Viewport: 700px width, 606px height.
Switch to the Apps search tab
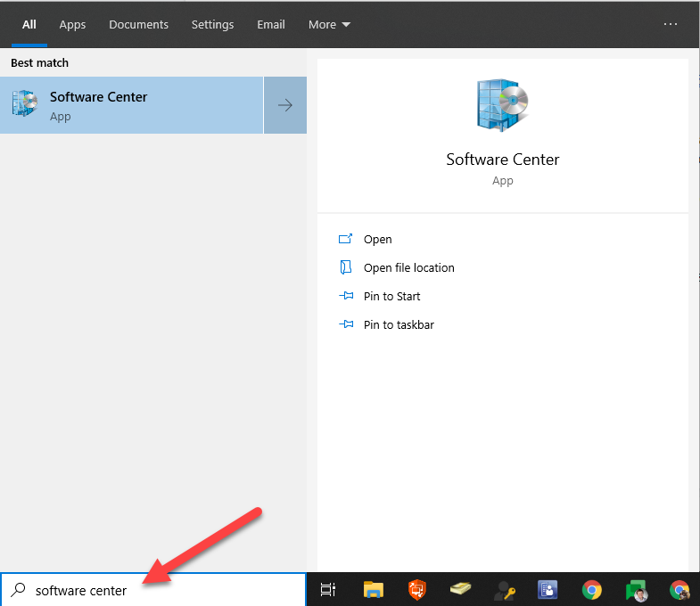coord(72,24)
